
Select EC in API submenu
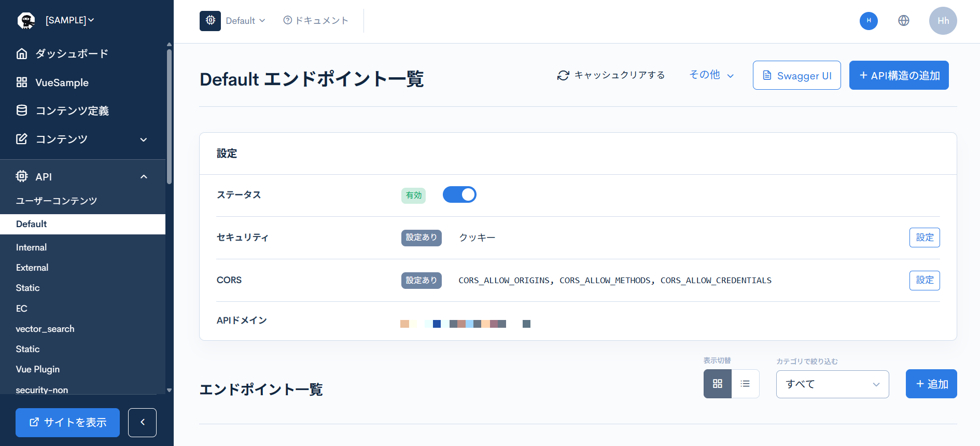pos(21,309)
